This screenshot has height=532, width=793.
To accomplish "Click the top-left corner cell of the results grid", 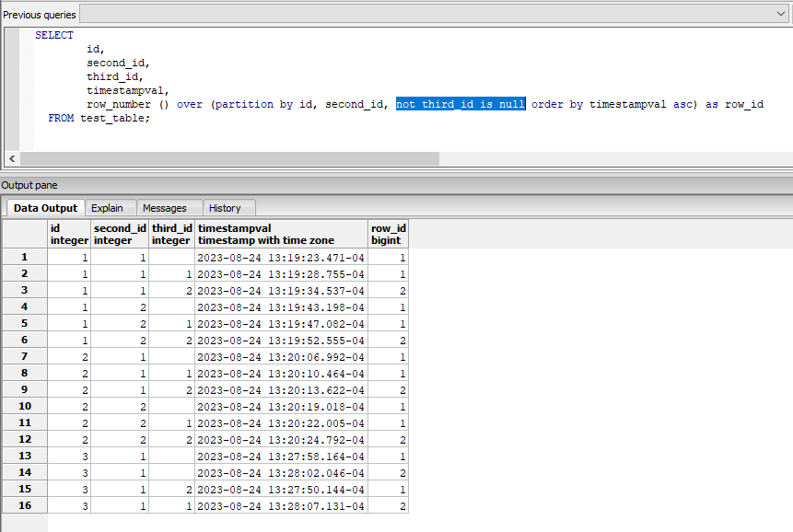I will pyautogui.click(x=24, y=234).
